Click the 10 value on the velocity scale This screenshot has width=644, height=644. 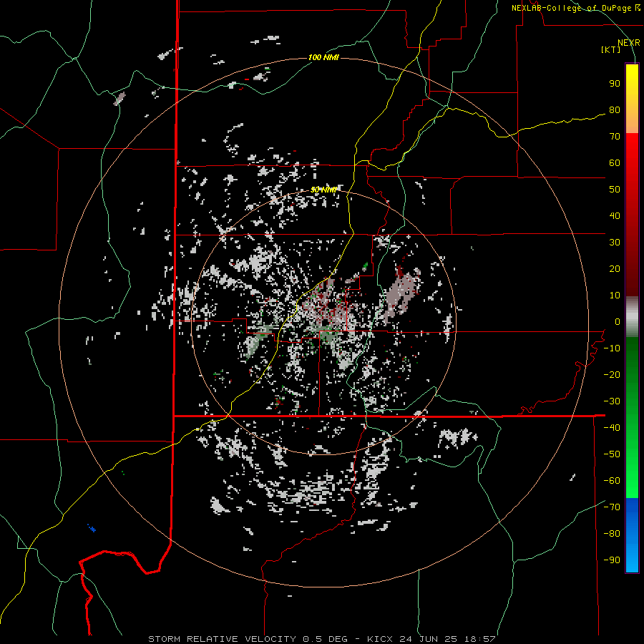pos(615,296)
